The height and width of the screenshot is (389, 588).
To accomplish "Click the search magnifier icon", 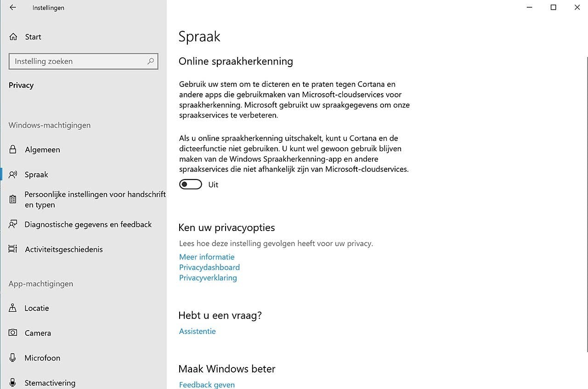I will click(150, 61).
